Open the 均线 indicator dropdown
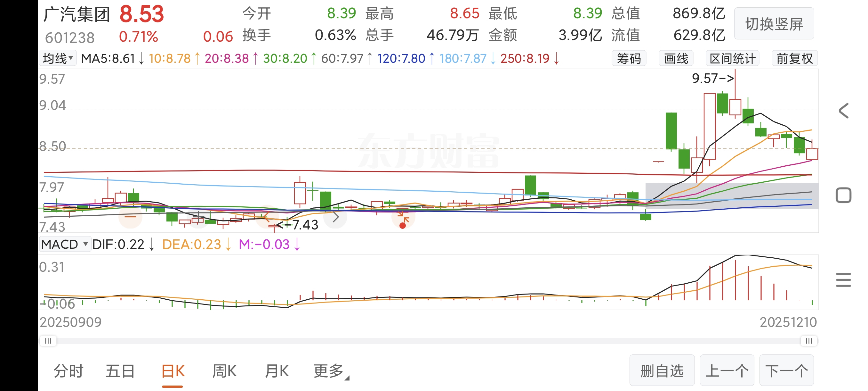Viewport: 868px width, 391px height. [x=58, y=58]
